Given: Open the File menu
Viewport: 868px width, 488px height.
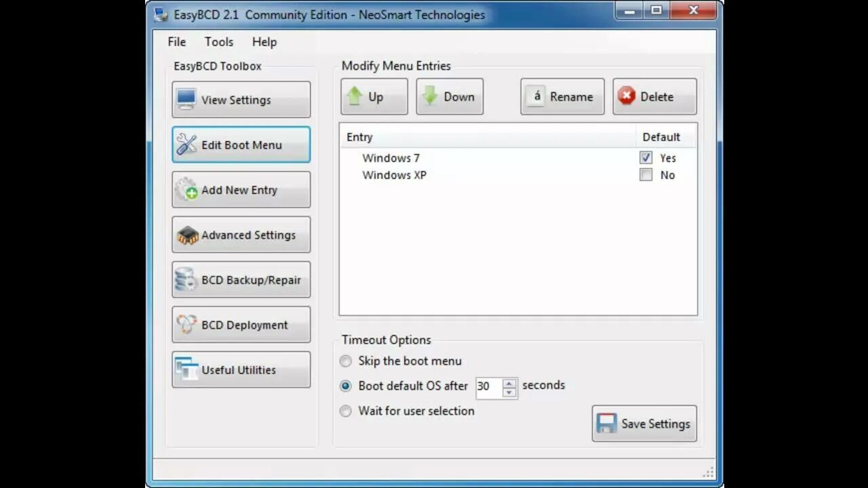Looking at the screenshot, I should click(x=177, y=41).
